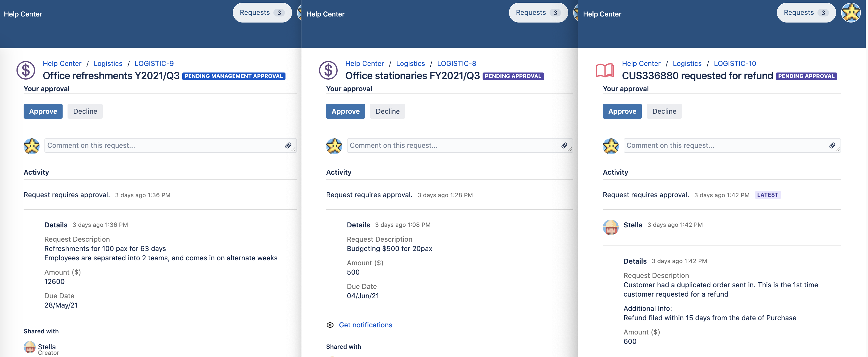Image resolution: width=868 pixels, height=357 pixels.
Task: Click Get notifications link
Action: coord(365,325)
